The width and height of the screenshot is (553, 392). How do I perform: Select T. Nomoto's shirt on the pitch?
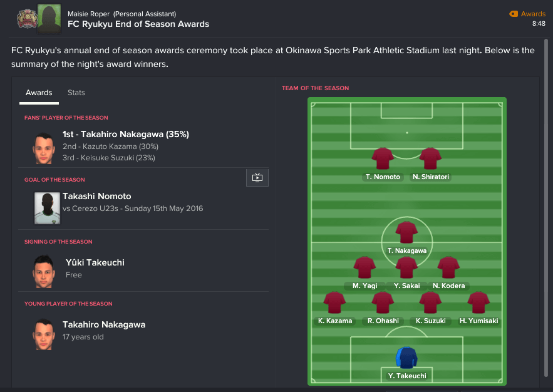coord(383,158)
